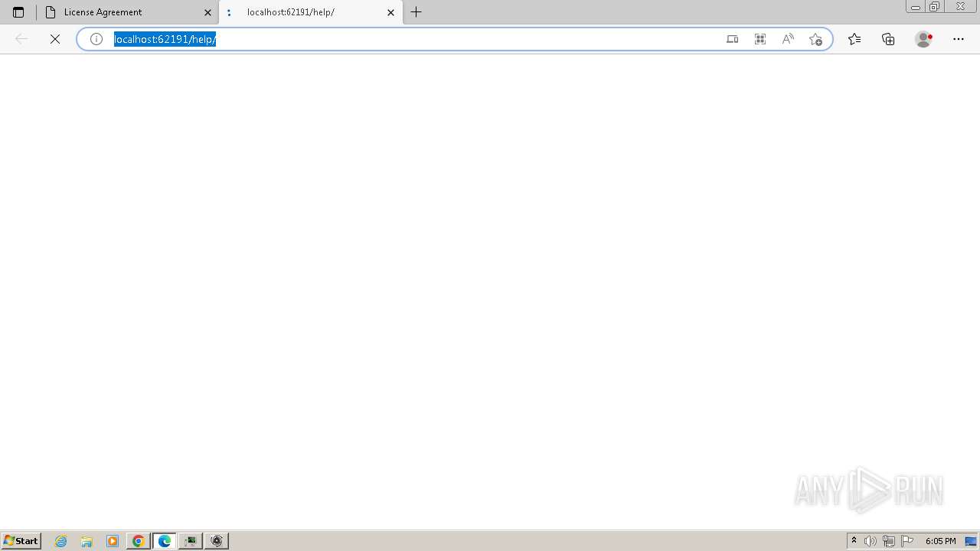This screenshot has height=551, width=980.
Task: Close the License Agreement tab
Action: (x=207, y=12)
